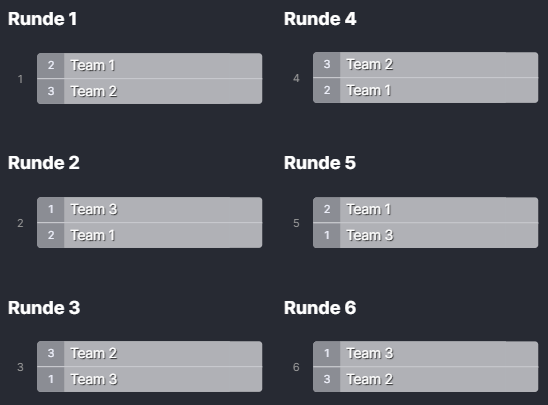Click seed badge 1 beside Team 3 in Runde 6
Viewport: 548px width, 405px height.
pyautogui.click(x=327, y=354)
